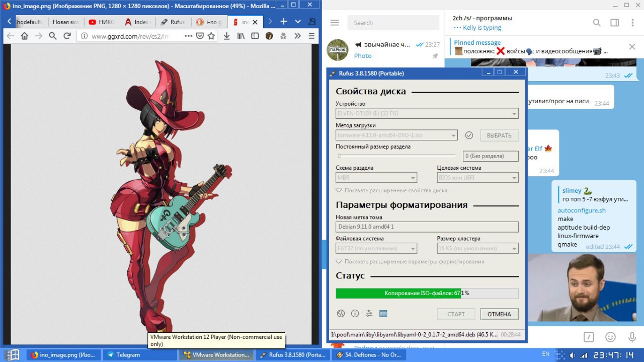The height and width of the screenshot is (362, 644).
Task: Open Deftones player taskbar button
Action: point(369,354)
